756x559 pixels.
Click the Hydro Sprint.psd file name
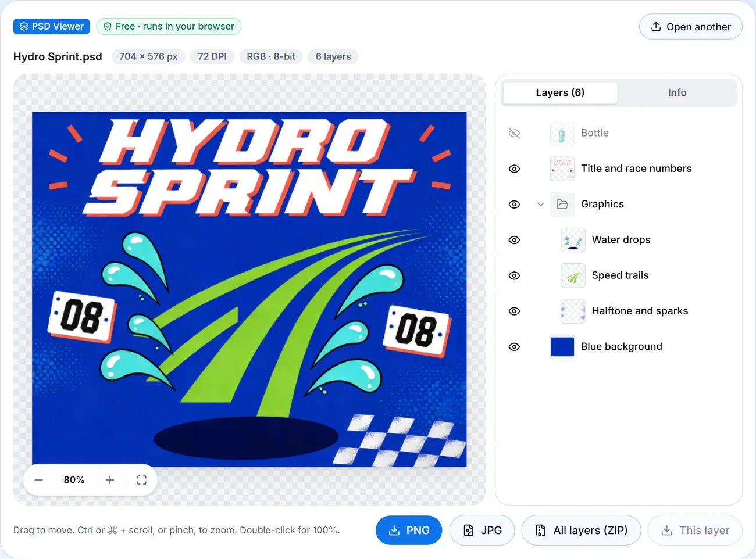tap(58, 56)
